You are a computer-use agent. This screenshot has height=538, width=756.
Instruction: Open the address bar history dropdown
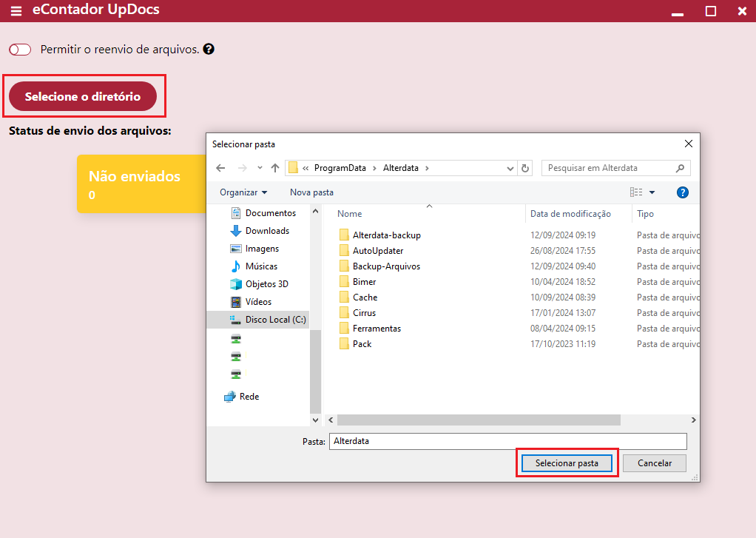pos(510,169)
